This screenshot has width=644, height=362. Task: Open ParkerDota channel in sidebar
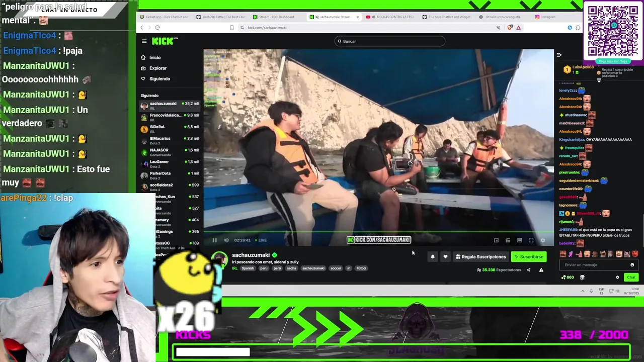pyautogui.click(x=170, y=175)
